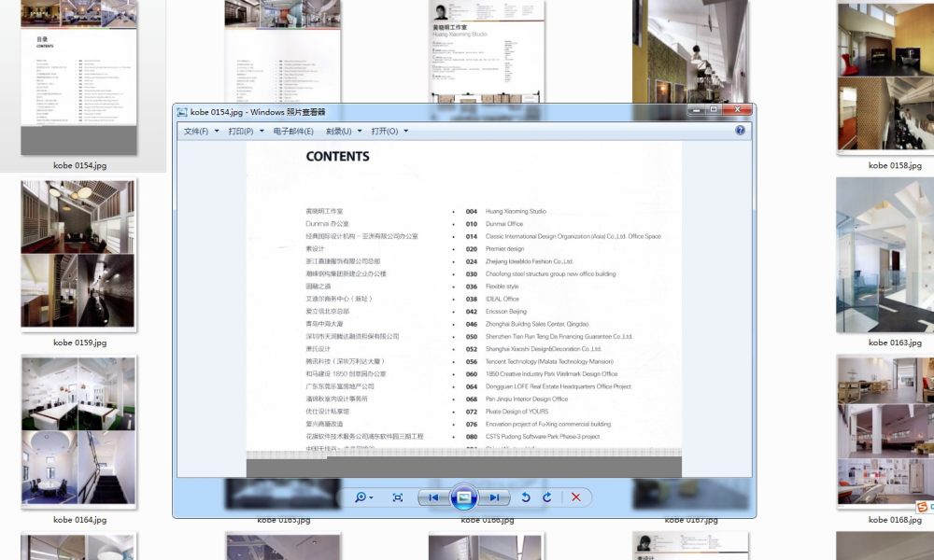Maximize the Photo Viewer window
The width and height of the screenshot is (934, 560).
point(714,110)
